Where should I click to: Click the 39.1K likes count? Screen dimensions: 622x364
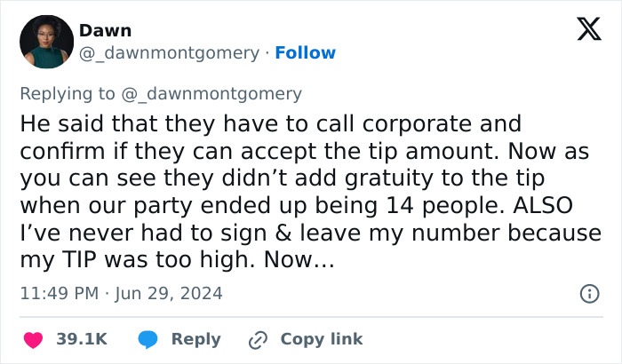click(x=82, y=339)
